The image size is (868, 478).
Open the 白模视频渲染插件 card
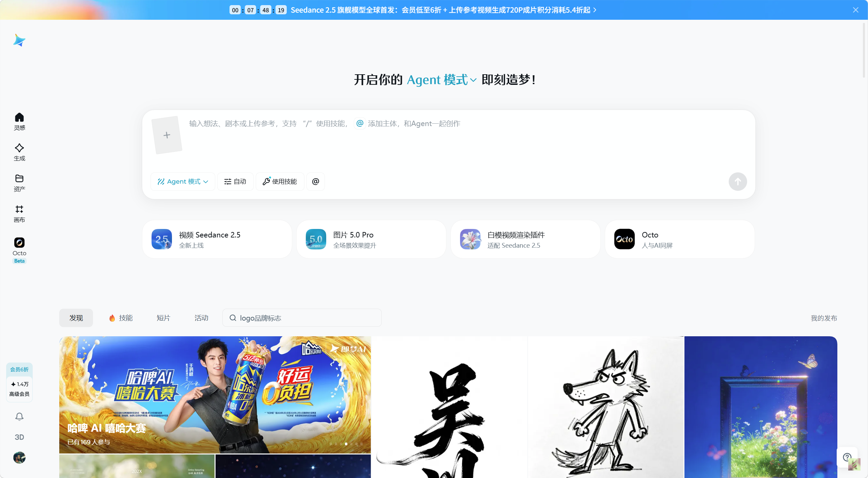[x=525, y=239]
